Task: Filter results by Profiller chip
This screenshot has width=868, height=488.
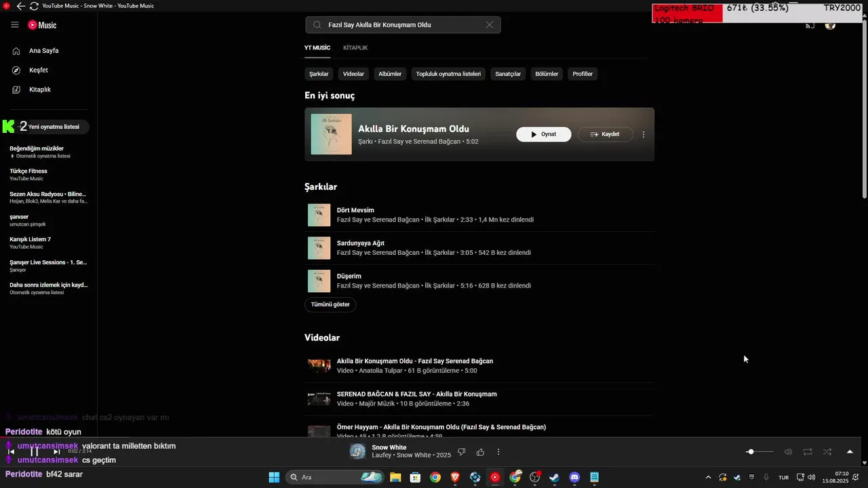Action: click(x=583, y=74)
